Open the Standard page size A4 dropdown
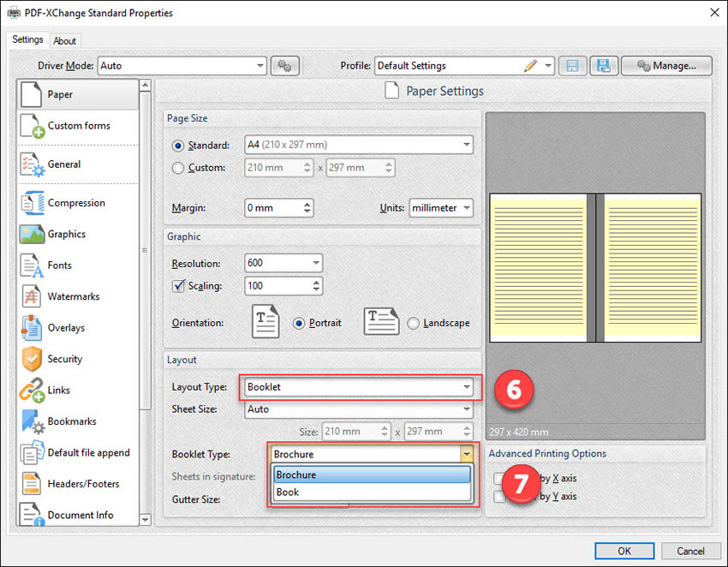728x567 pixels. [358, 145]
